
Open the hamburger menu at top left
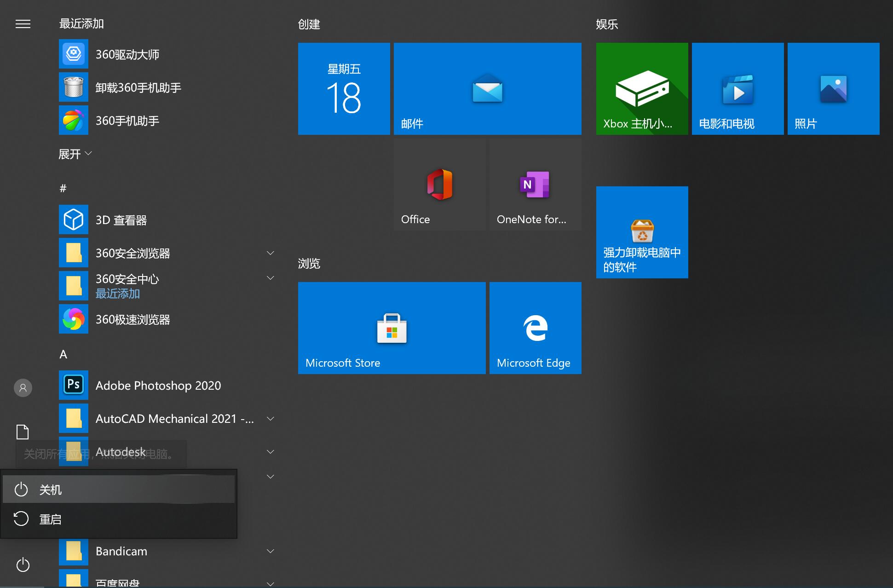[23, 24]
